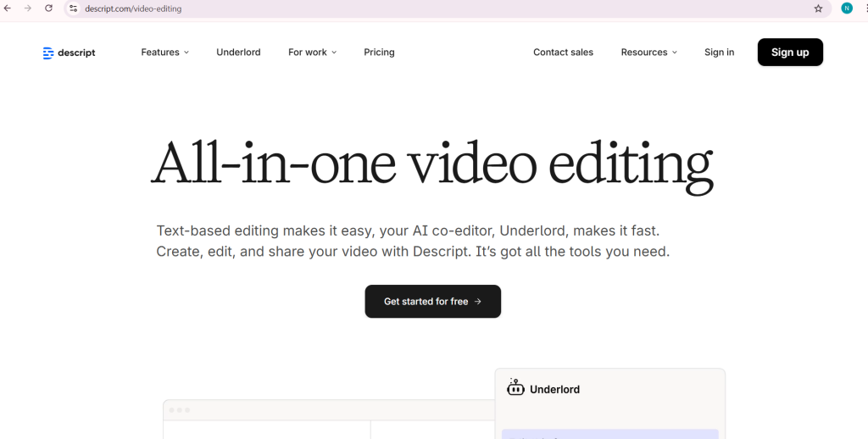Click the Contact sales link
Viewport: 868px width, 439px height.
point(563,53)
